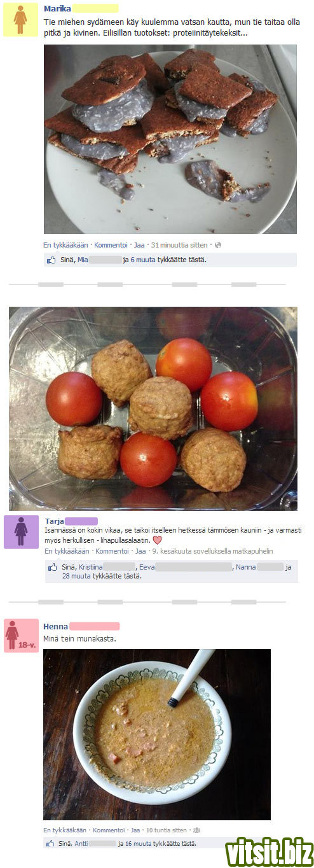Click Jaa under Henna's post
Screen dimensions: 314x868
point(135,830)
